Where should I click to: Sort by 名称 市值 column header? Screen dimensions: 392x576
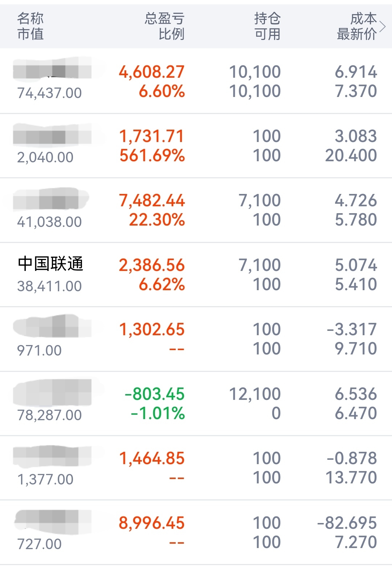[x=30, y=26]
